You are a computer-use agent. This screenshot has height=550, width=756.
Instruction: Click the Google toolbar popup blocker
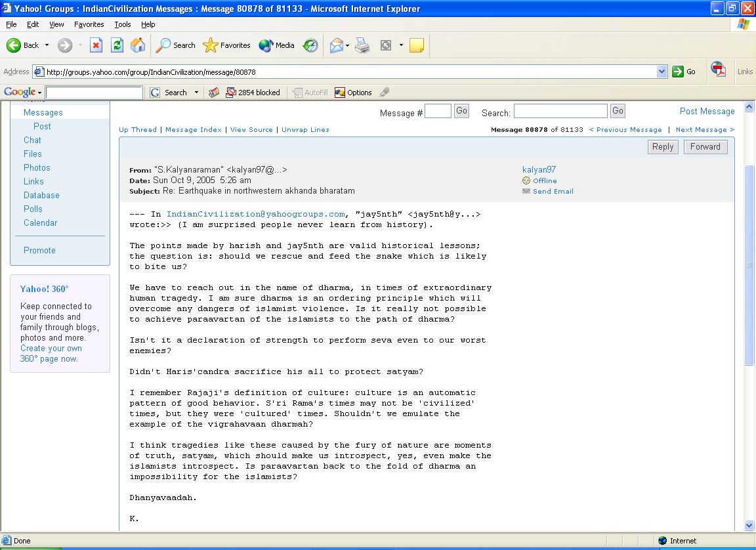point(253,93)
